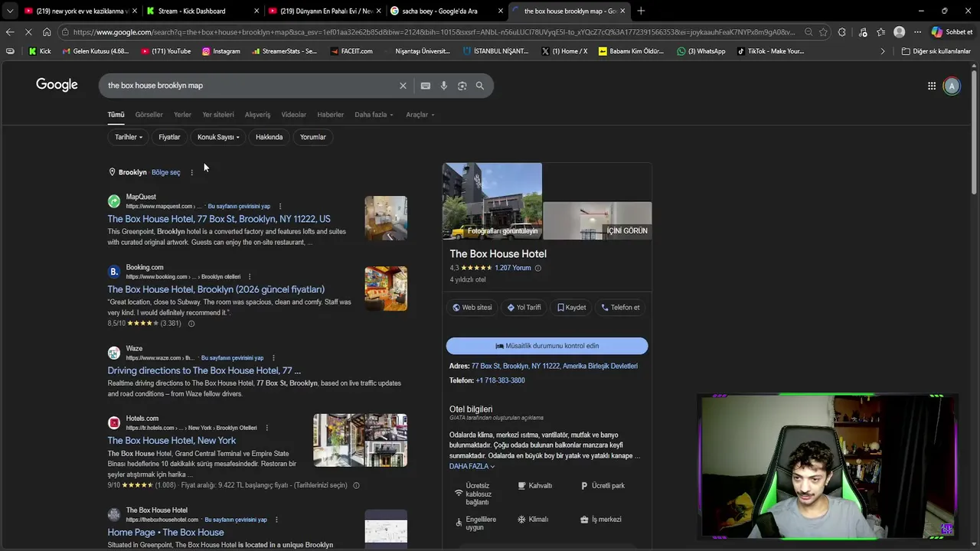Image resolution: width=980 pixels, height=551 pixels.
Task: Show more bookmarks chevron
Action: (882, 51)
